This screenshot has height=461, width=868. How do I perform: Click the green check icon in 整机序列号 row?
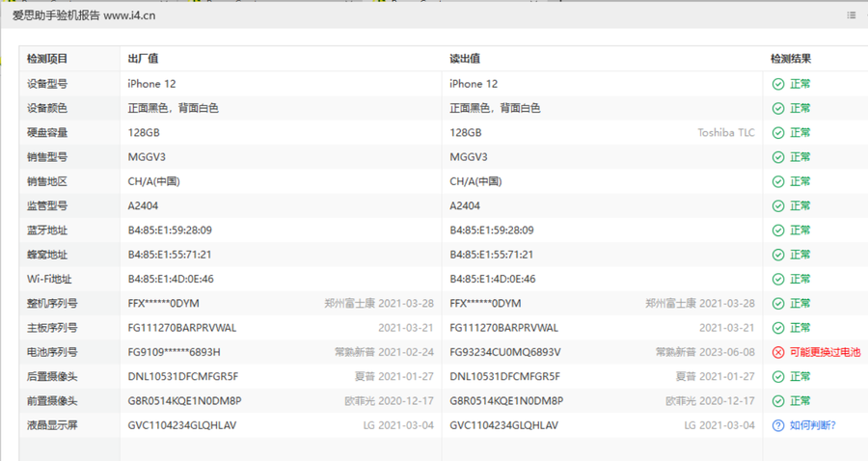click(778, 303)
